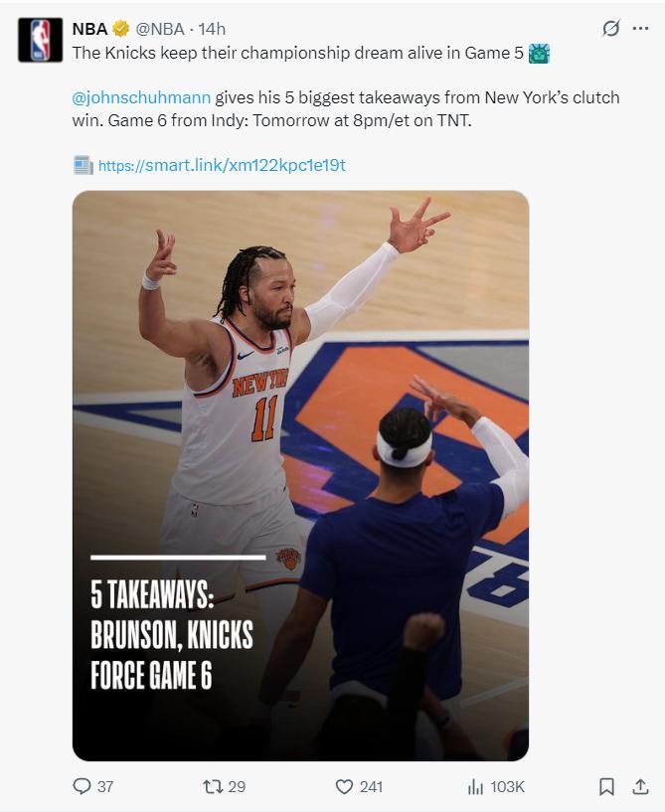Click the tweet text about the Knicks' championship dream
This screenshot has height=812, width=665.
coord(298,53)
